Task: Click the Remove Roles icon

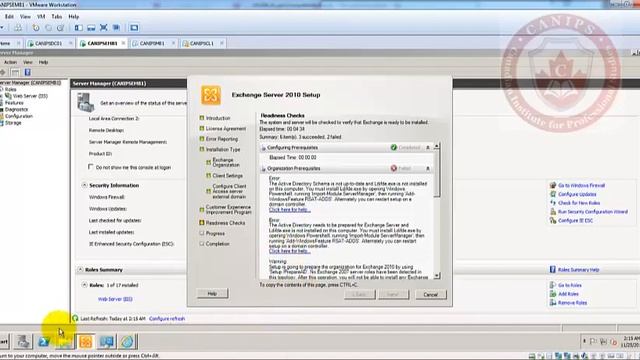Action: pyautogui.click(x=553, y=303)
